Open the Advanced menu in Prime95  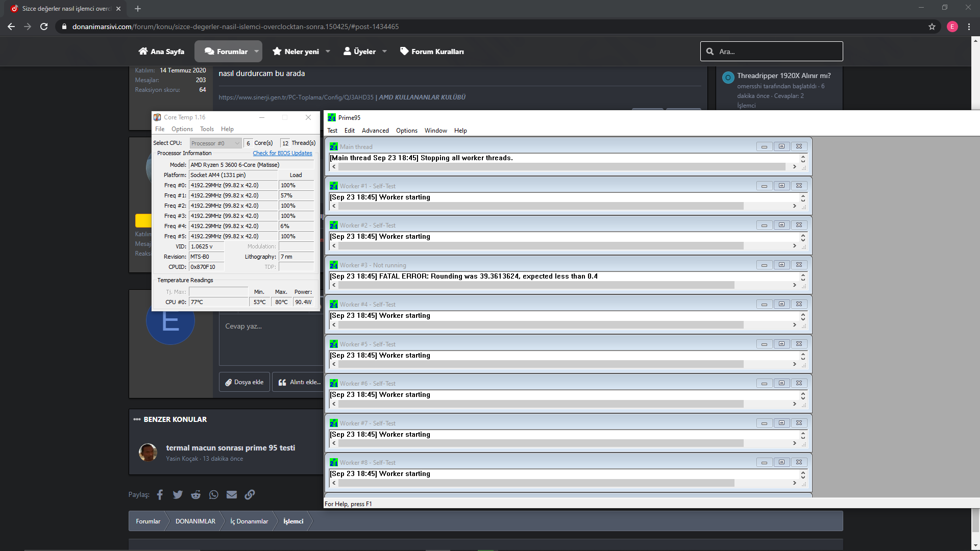(375, 131)
